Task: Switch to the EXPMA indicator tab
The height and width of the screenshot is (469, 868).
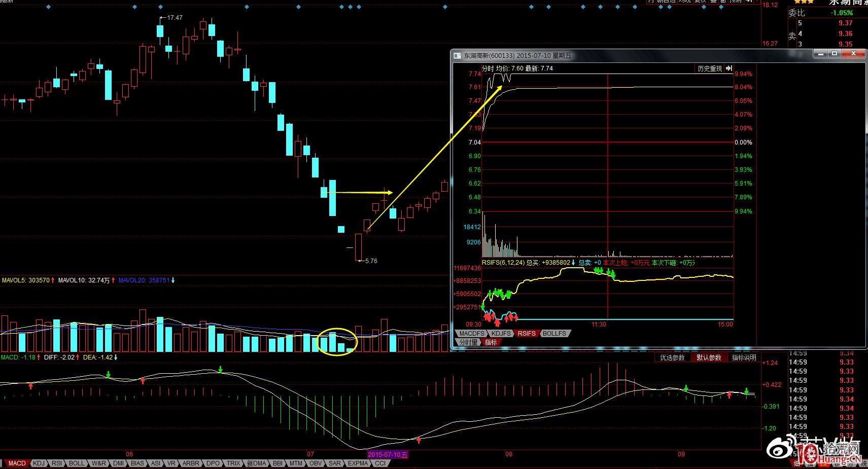Action: 358,463
